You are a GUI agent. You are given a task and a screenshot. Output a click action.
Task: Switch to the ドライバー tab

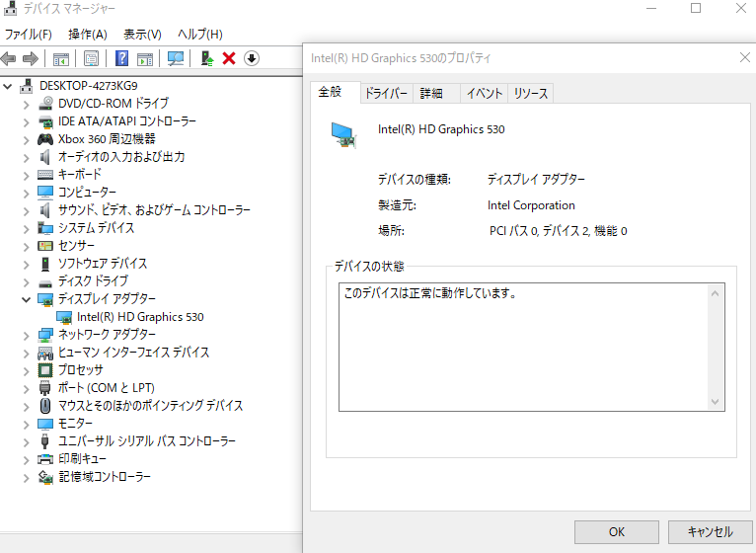386,93
